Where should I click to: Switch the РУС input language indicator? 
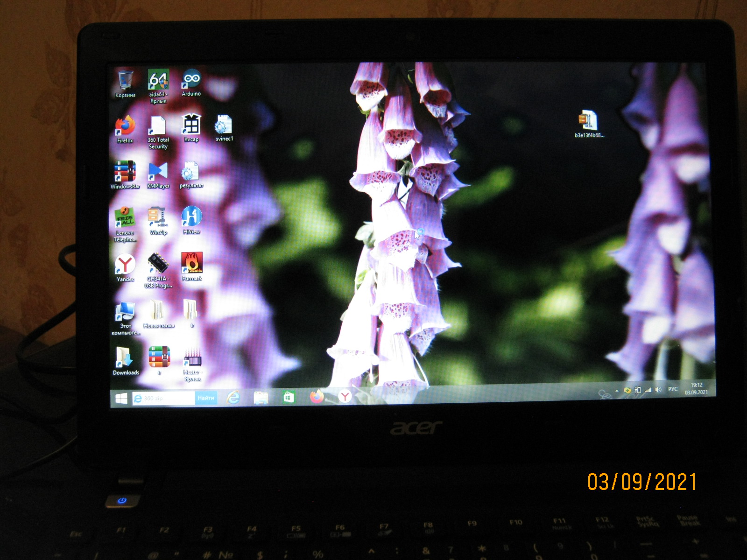tap(672, 389)
